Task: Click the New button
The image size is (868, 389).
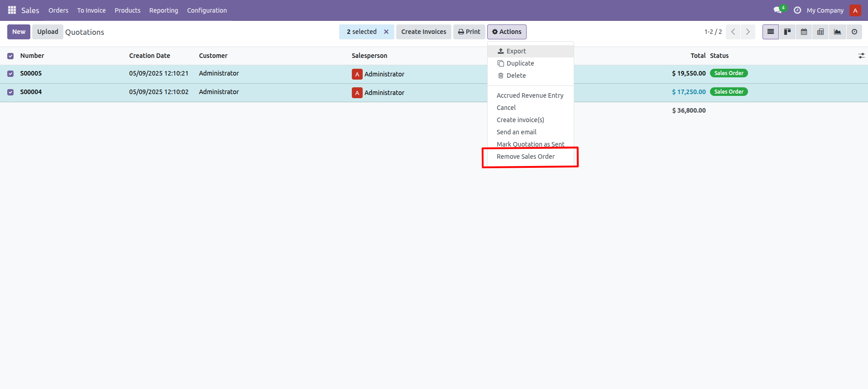Action: (x=19, y=32)
